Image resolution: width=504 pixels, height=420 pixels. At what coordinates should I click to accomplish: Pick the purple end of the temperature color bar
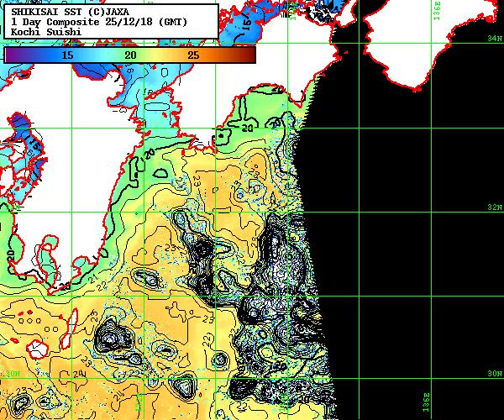pos(10,55)
